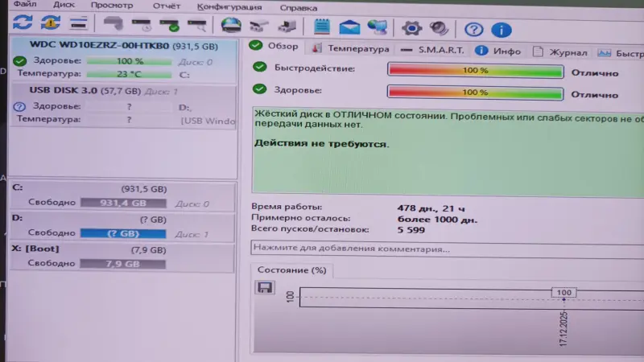Open the Диск menu
The width and height of the screenshot is (644, 362).
(64, 5)
